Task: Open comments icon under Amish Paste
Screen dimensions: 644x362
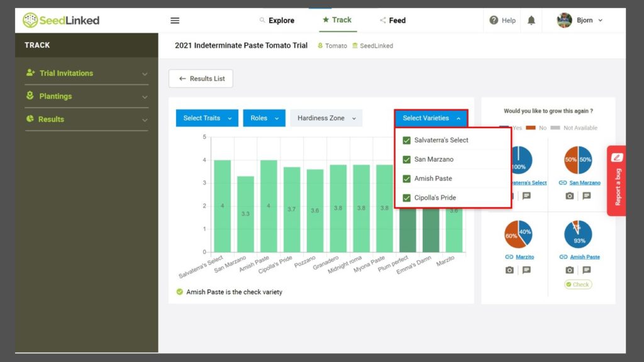Action: point(587,270)
